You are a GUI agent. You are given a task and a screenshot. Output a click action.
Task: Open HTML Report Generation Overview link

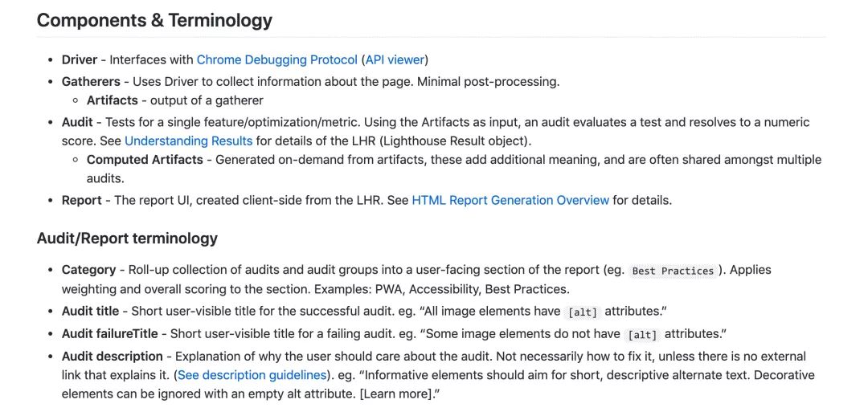point(510,200)
